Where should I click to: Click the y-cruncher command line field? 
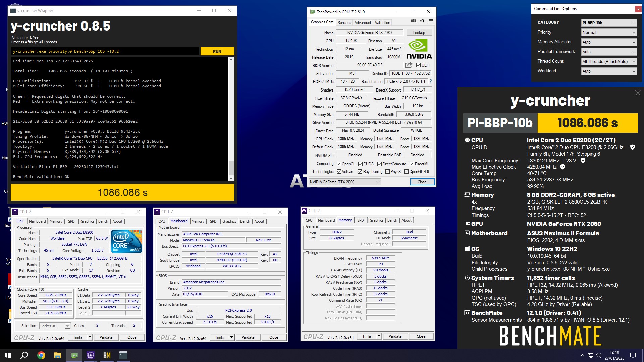105,51
